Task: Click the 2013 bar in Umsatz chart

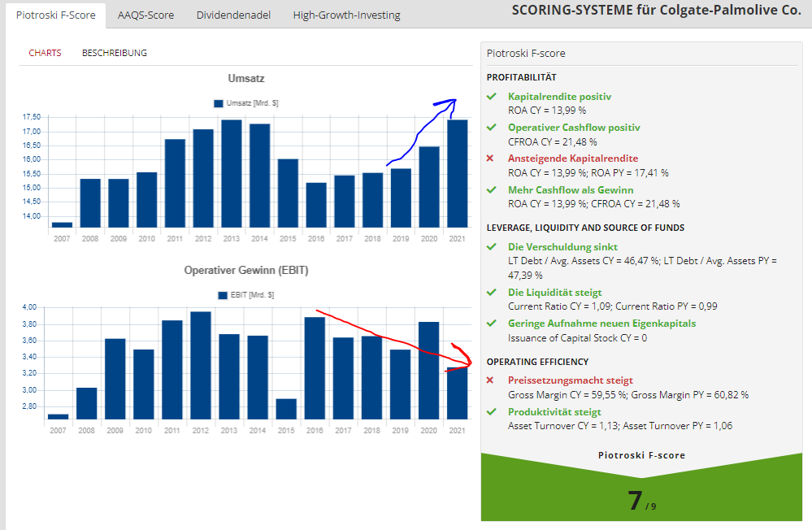Action: [232, 174]
